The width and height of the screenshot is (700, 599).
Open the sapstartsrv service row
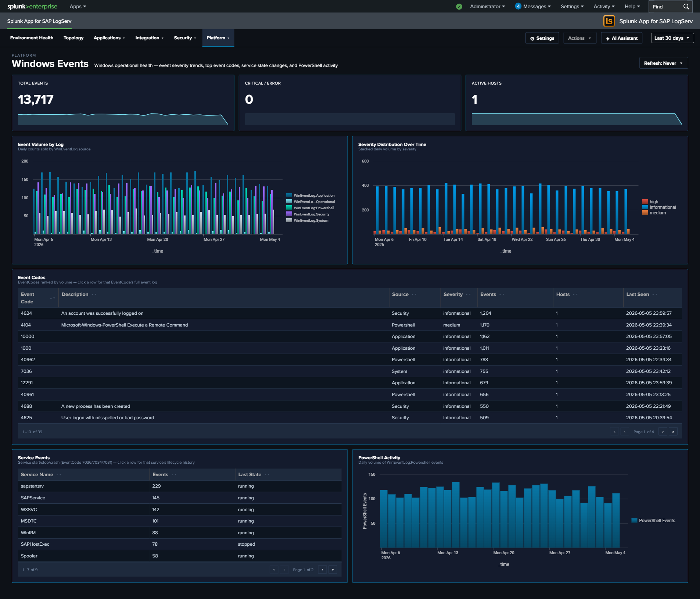tap(180, 486)
